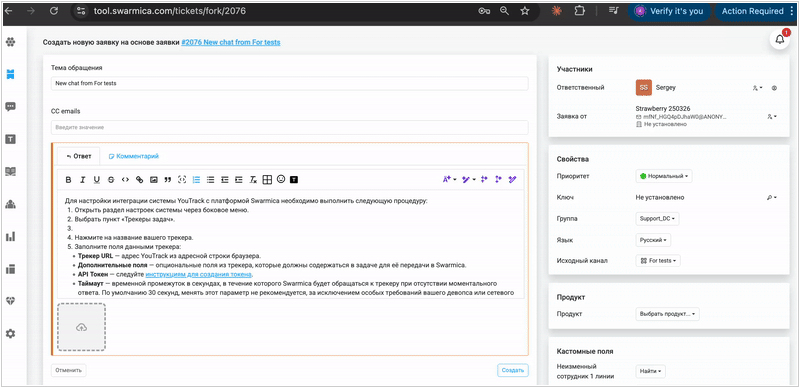Insert a blockquote with the quote icon
Image resolution: width=799 pixels, height=387 pixels.
[168, 179]
